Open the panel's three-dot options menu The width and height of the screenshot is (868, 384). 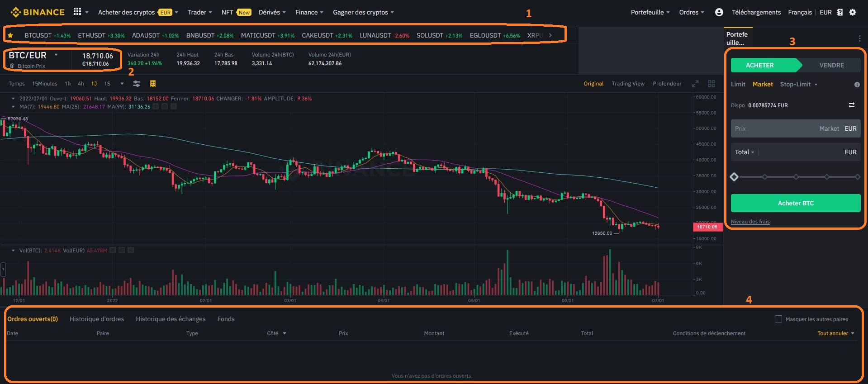click(x=859, y=38)
